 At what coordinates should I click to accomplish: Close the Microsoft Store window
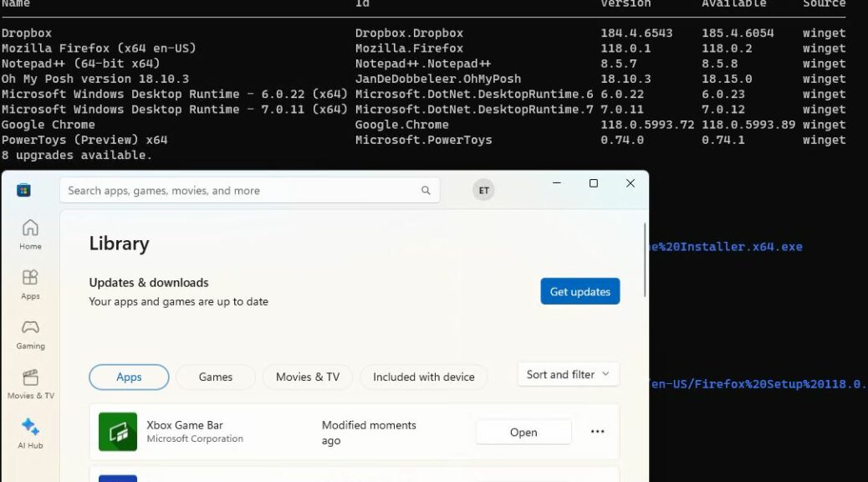pos(630,183)
